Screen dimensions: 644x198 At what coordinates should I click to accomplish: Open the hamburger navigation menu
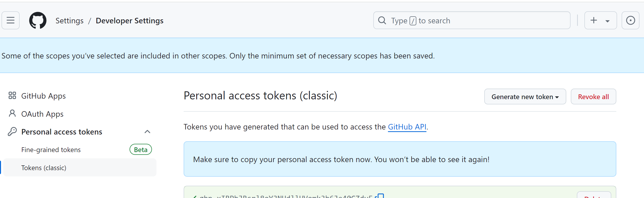tap(10, 20)
